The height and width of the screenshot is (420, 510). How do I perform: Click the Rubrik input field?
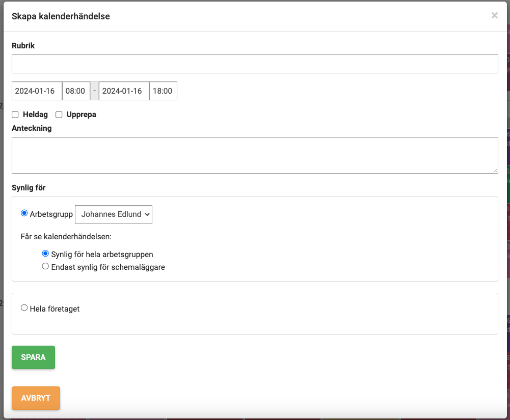pyautogui.click(x=255, y=64)
